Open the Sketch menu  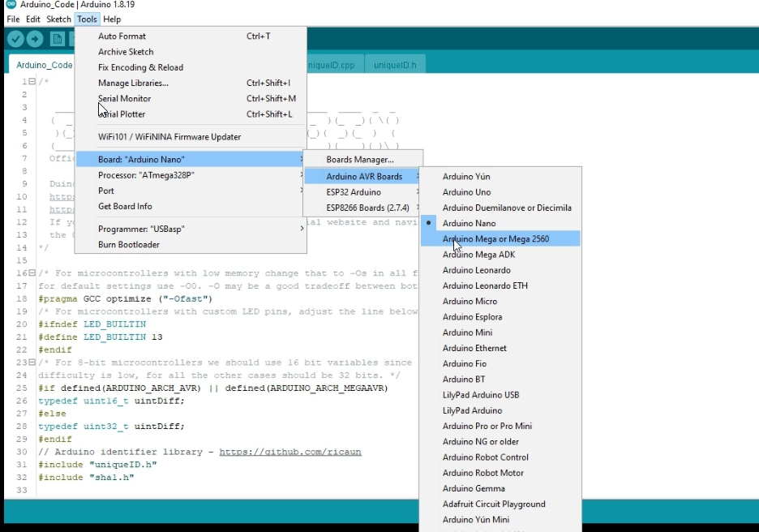point(58,19)
